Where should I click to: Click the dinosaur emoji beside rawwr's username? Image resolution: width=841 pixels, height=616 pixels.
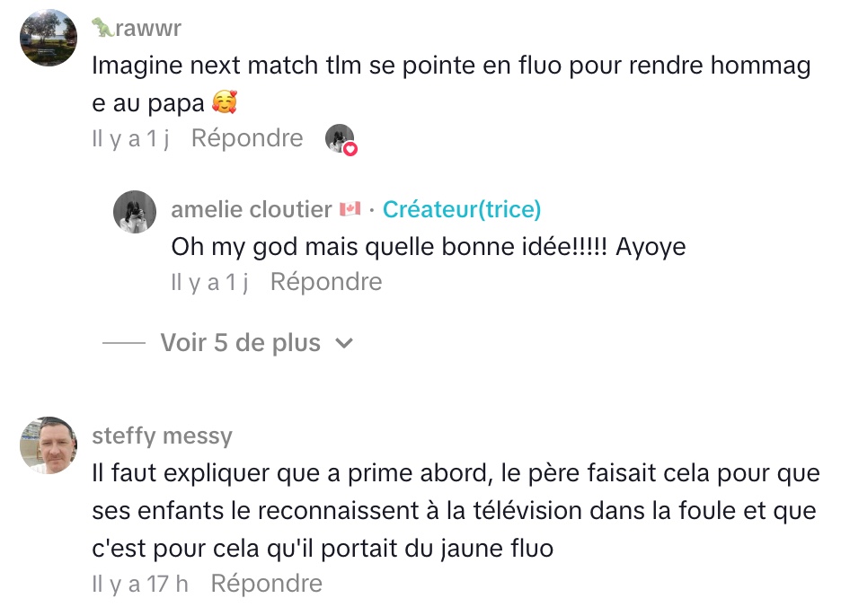click(103, 29)
